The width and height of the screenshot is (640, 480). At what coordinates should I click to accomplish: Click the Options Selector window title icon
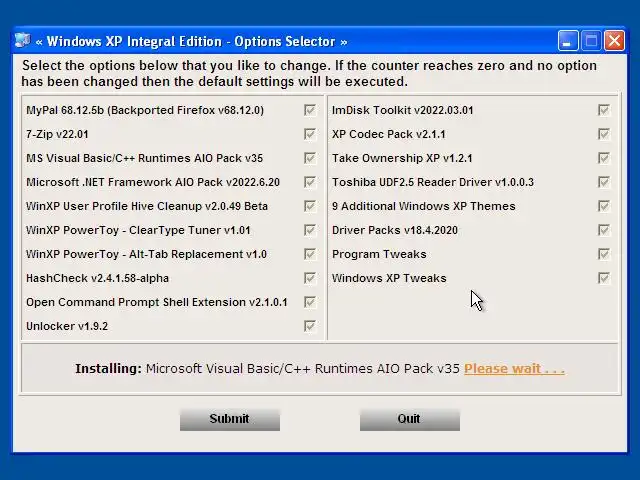click(x=22, y=41)
